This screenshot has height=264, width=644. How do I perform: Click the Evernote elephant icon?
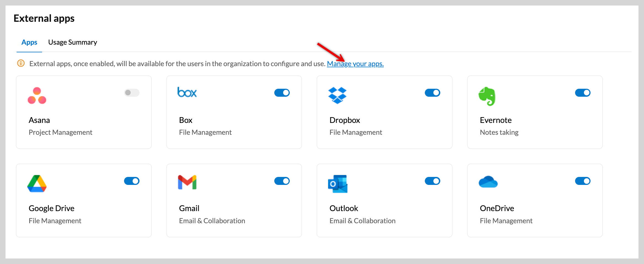click(x=487, y=96)
